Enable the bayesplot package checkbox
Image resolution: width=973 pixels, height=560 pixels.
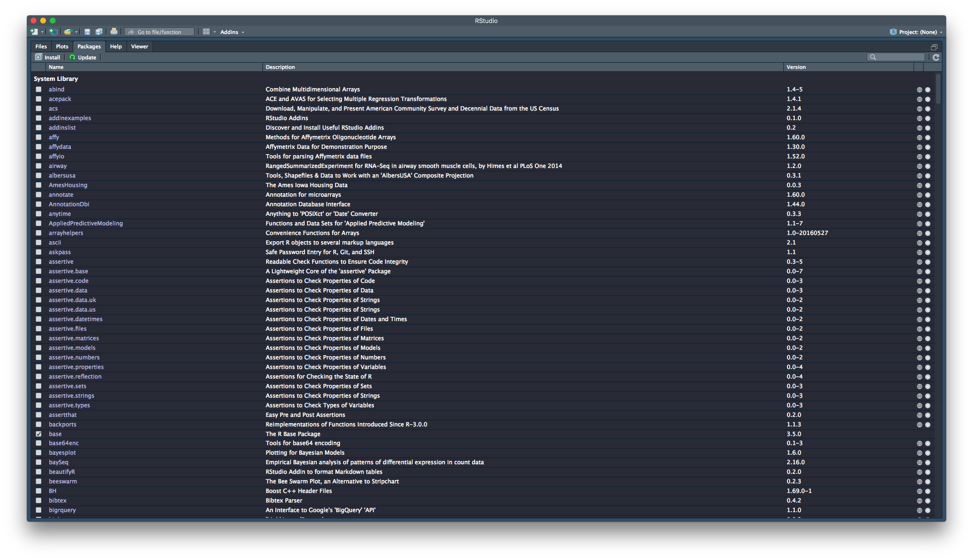pyautogui.click(x=38, y=453)
